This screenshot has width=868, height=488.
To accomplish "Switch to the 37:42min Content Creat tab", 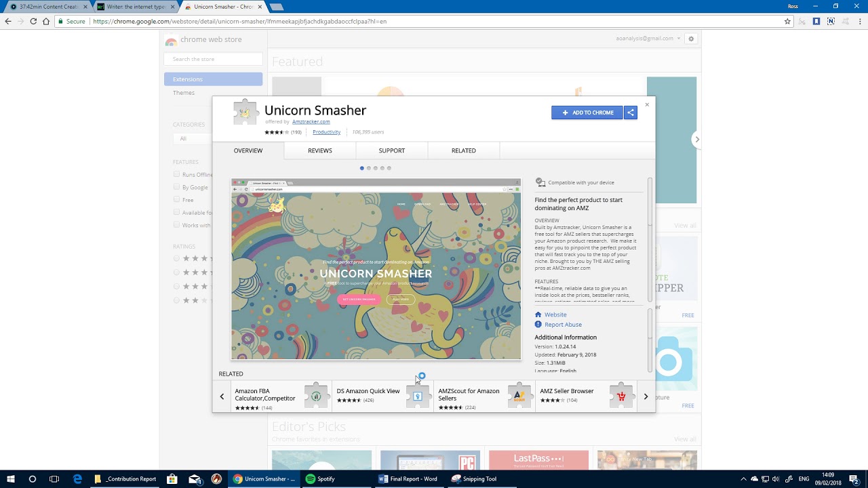I will click(x=47, y=7).
